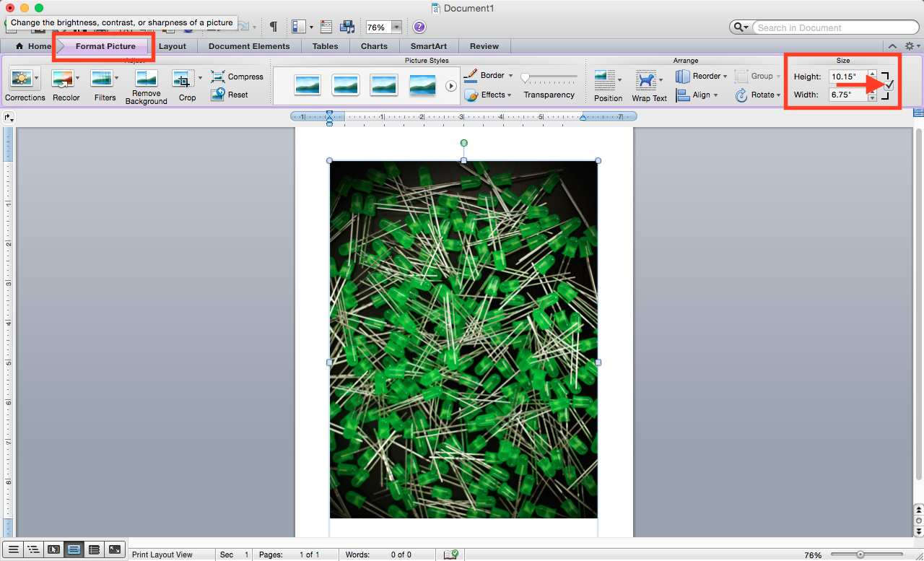Click the tab stop selector at the ruler corner
924x561 pixels.
point(8,117)
